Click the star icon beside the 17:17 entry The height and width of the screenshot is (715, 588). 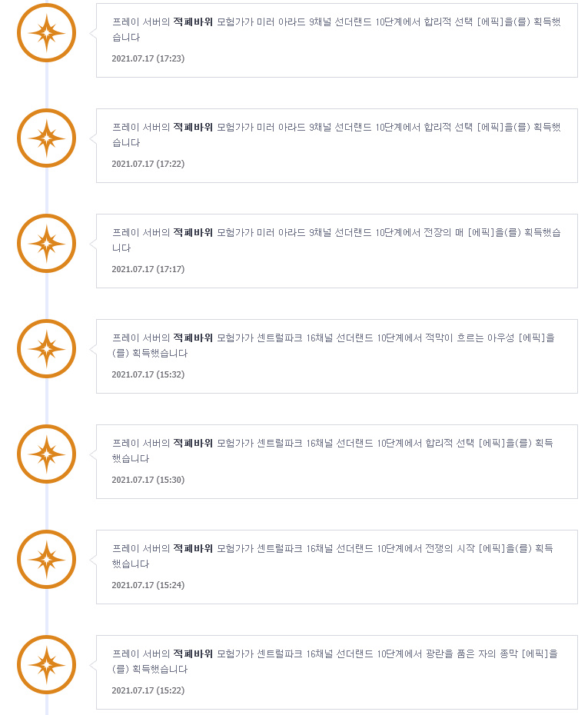click(46, 244)
